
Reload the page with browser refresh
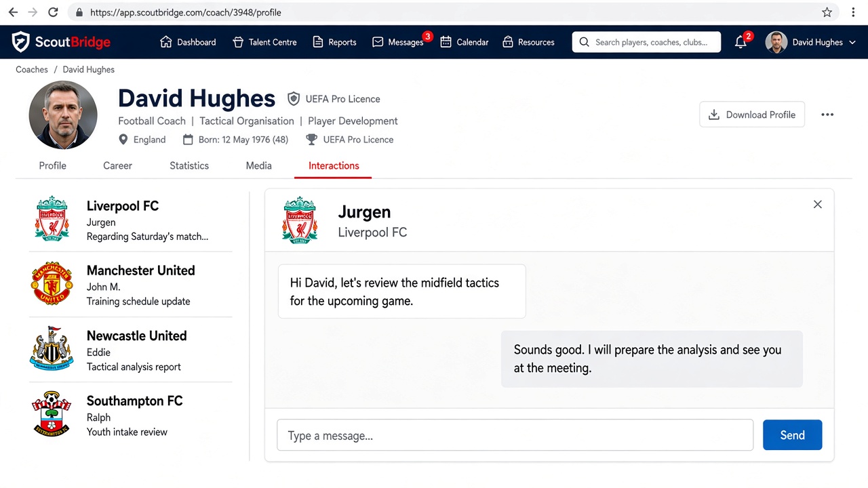pyautogui.click(x=54, y=12)
